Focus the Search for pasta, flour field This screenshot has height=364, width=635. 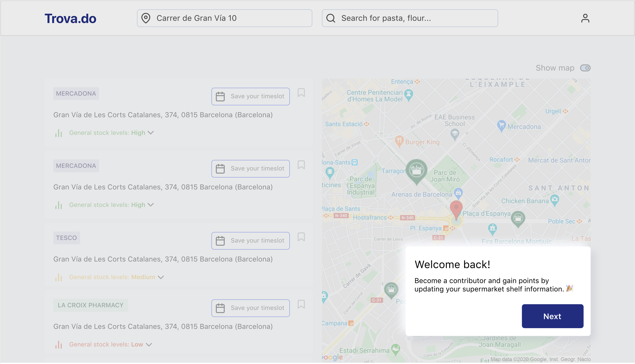(x=410, y=18)
